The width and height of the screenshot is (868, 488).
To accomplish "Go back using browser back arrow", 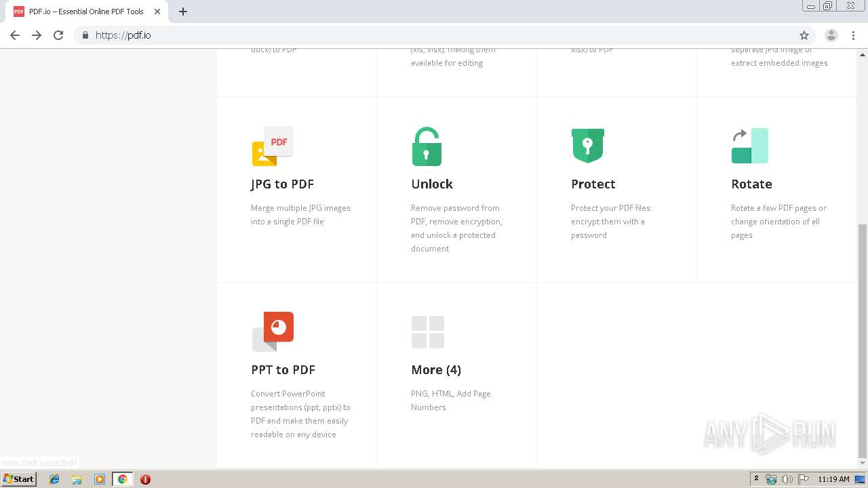I will tap(15, 35).
